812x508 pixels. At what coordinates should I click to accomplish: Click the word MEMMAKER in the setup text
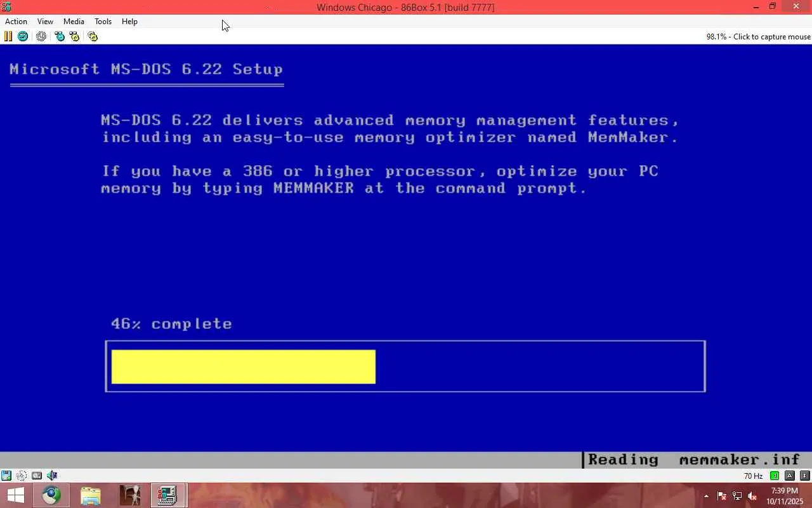click(x=313, y=189)
